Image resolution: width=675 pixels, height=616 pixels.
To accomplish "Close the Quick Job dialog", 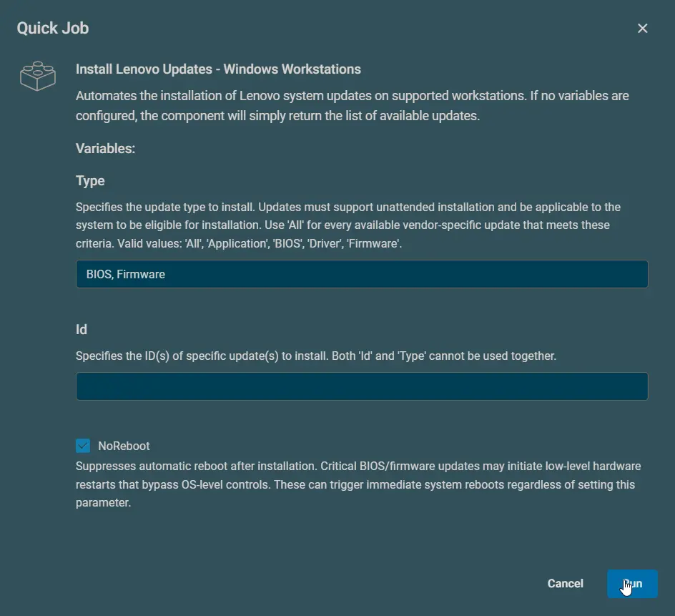I will 642,29.
